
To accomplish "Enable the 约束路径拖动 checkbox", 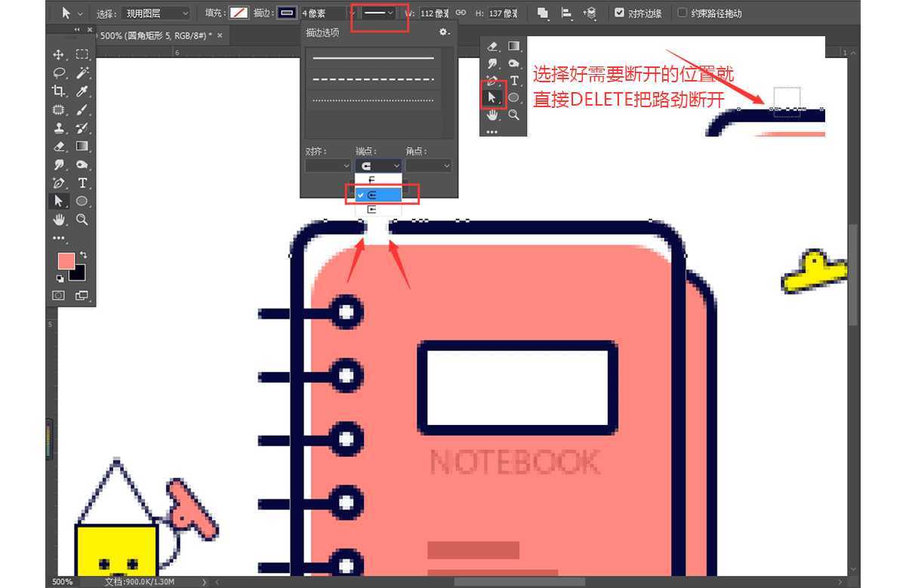I will point(683,13).
